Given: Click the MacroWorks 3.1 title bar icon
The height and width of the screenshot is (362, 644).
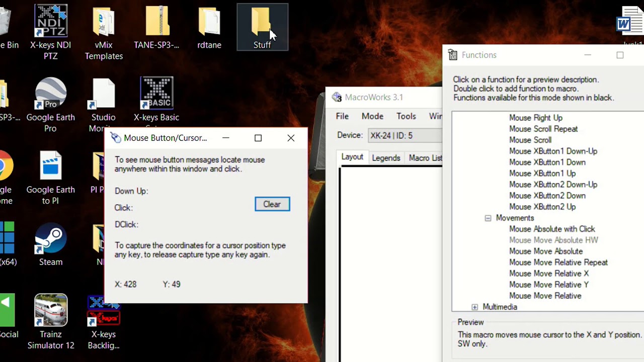Looking at the screenshot, I should click(337, 97).
